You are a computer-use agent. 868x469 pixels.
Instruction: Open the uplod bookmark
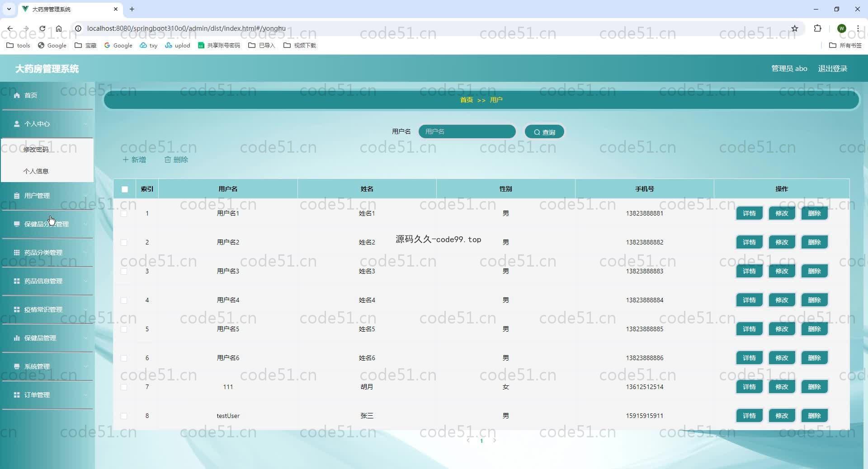(x=178, y=45)
